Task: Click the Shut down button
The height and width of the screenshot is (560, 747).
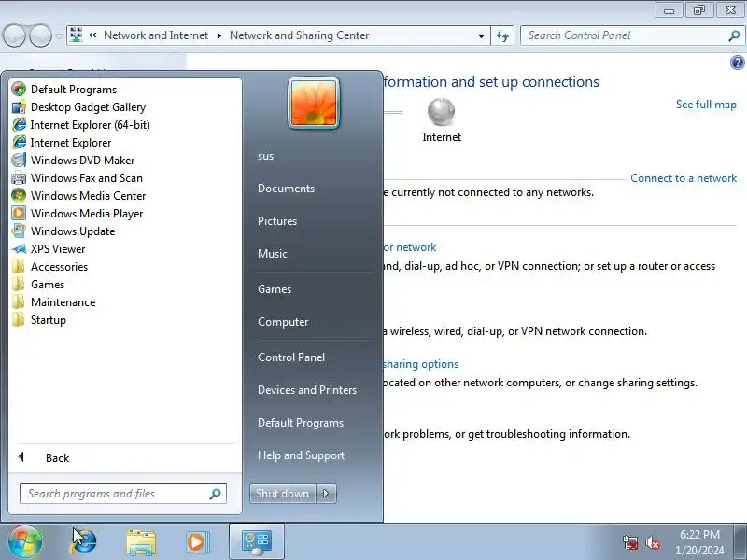Action: point(283,494)
